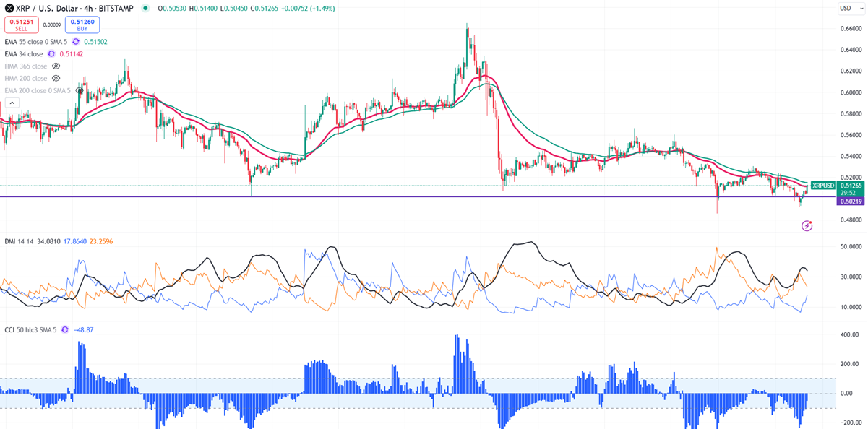This screenshot has width=868, height=429.
Task: Click the EMA 55 value 0.51502
Action: coord(95,41)
